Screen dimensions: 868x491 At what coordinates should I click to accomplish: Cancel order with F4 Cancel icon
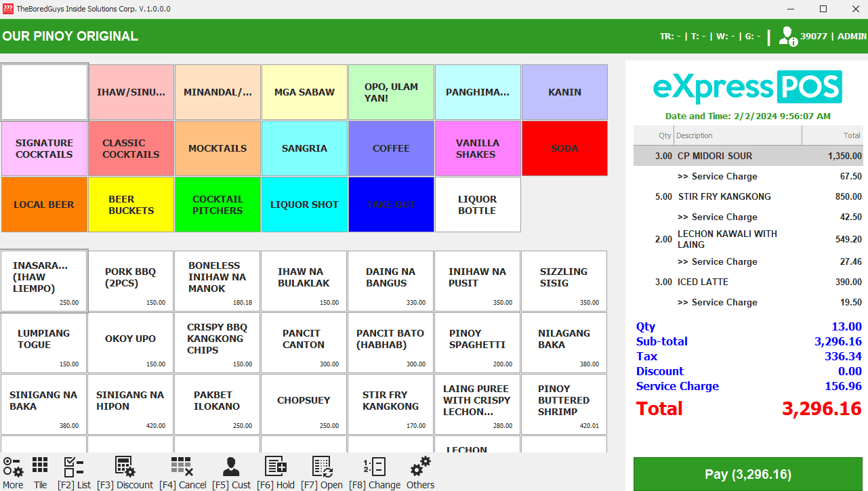pos(182,467)
